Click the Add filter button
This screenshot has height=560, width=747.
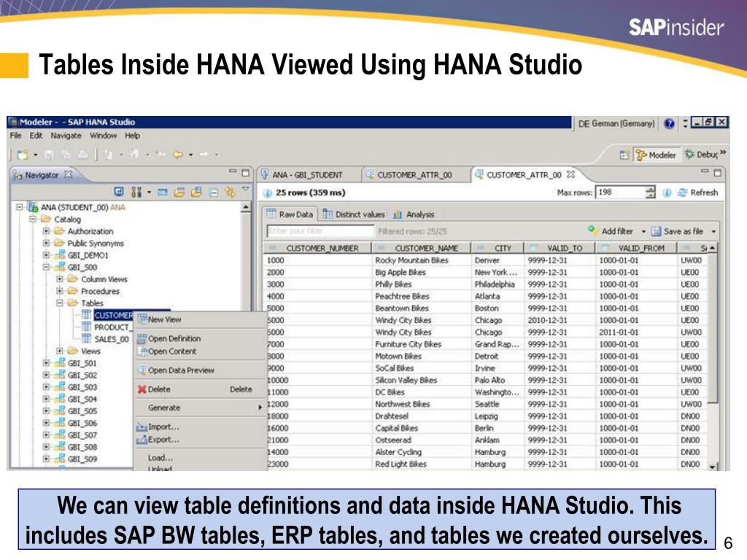(611, 231)
